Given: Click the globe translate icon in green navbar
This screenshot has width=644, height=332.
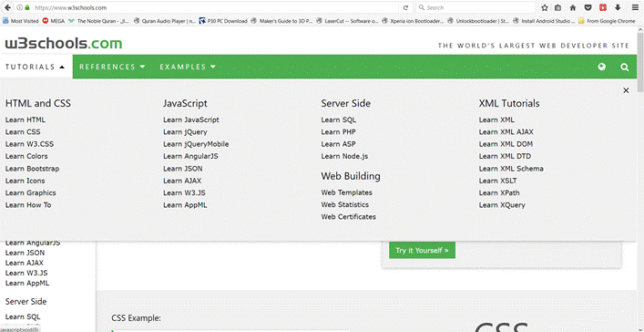Looking at the screenshot, I should point(602,67).
